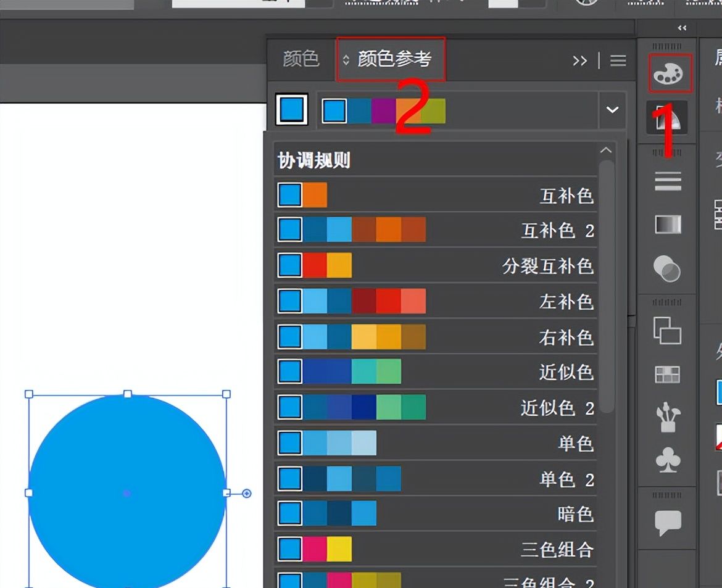Viewport: 722px width, 588px height.
Task: Collapse the dock with double-arrow icon
Action: point(682,28)
